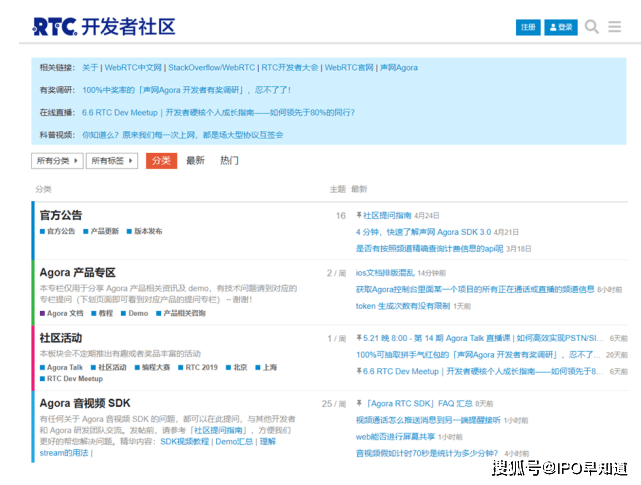The width and height of the screenshot is (641, 485).
Task: Open the 编程大赛 subcategory tag
Action: point(152,367)
